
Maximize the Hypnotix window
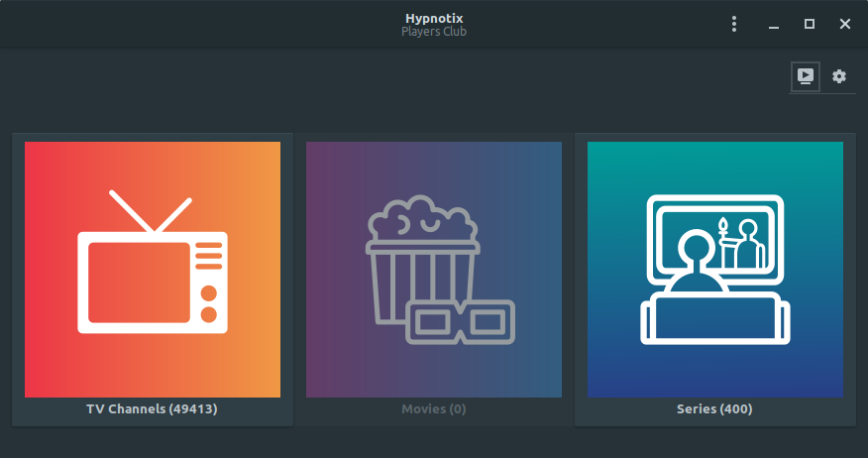coord(810,24)
